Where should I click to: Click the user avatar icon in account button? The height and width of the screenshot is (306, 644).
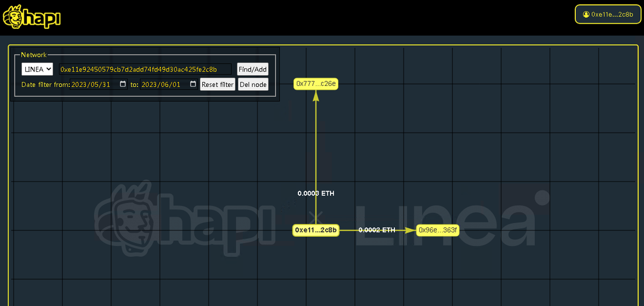[x=586, y=14]
